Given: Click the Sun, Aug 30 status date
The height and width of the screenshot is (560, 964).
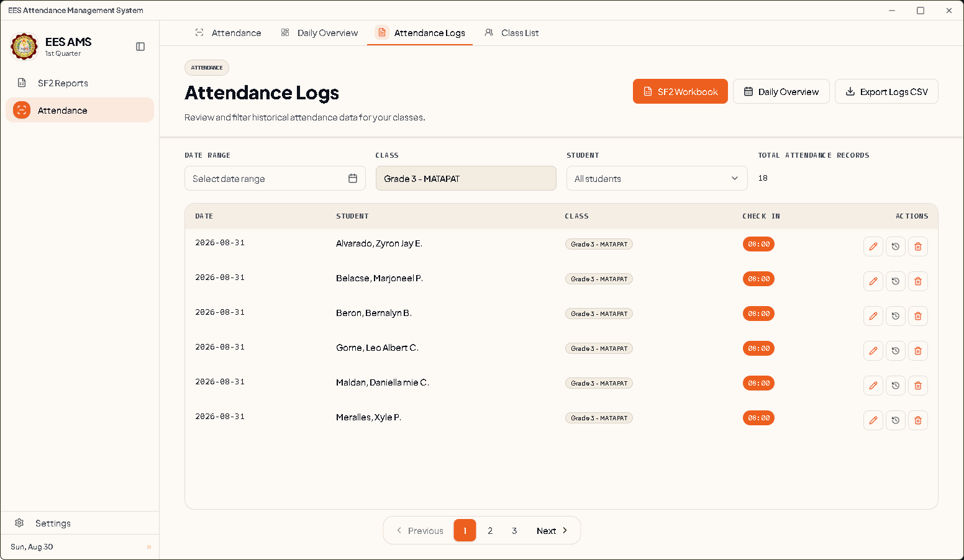Looking at the screenshot, I should click(x=32, y=547).
